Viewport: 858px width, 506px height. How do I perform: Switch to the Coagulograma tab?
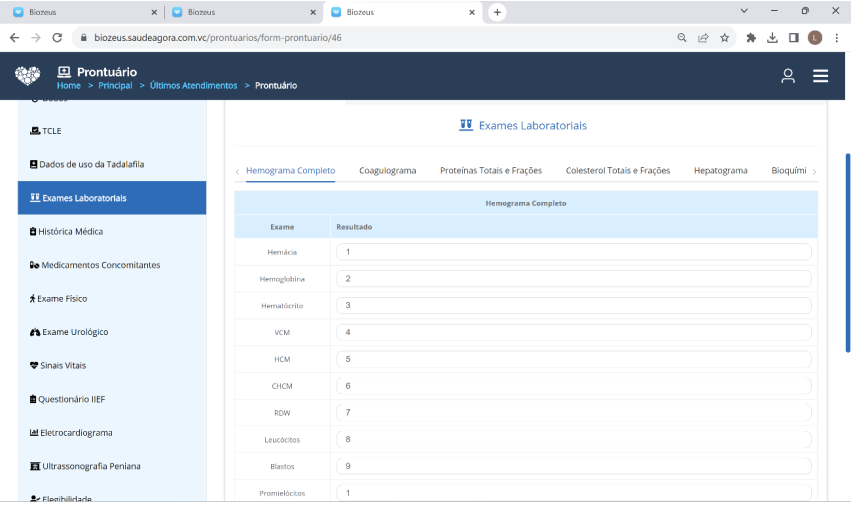387,171
